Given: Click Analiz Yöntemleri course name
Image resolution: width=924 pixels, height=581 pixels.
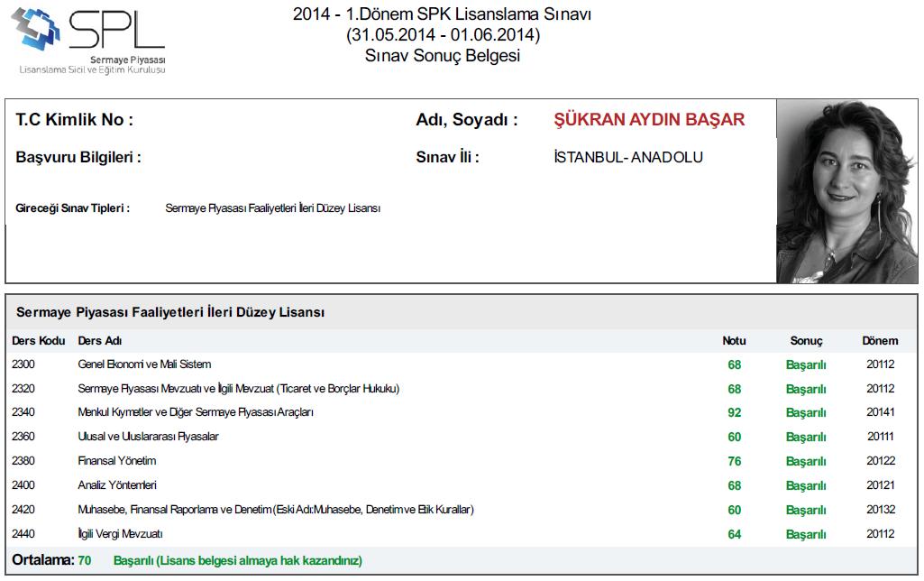Looking at the screenshot, I should coord(117,485).
